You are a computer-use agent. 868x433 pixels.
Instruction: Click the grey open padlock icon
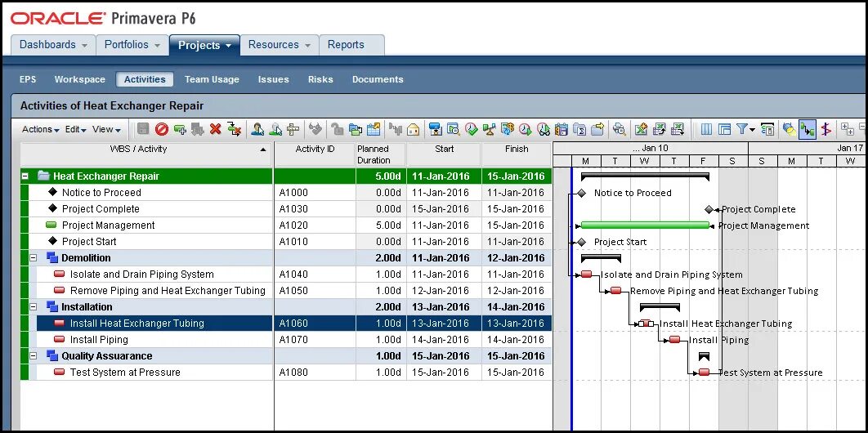337,129
